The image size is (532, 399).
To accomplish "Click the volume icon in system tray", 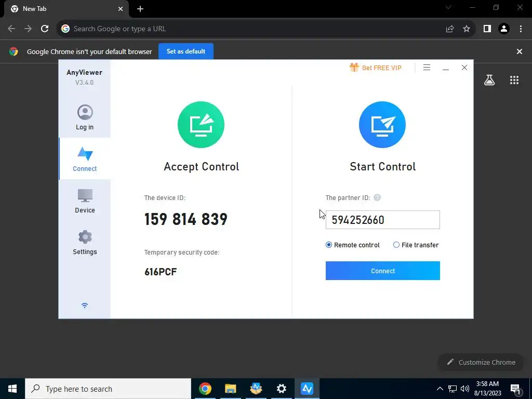I will point(465,389).
